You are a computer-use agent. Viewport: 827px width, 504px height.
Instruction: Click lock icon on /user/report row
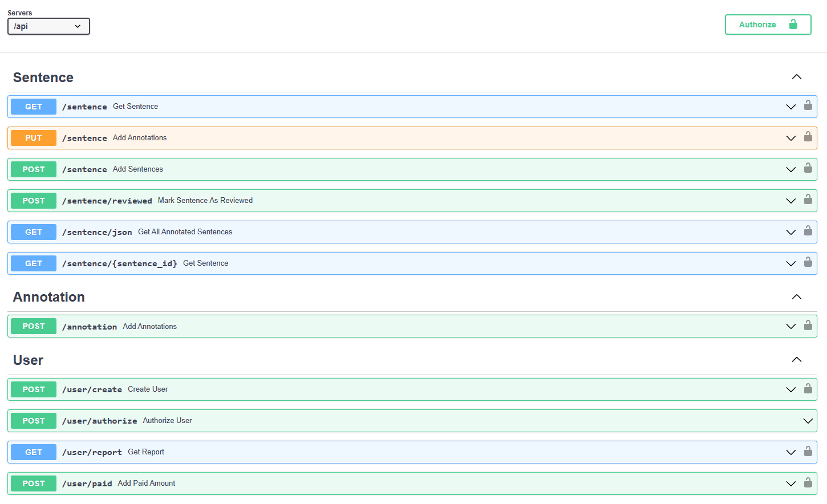tap(808, 451)
